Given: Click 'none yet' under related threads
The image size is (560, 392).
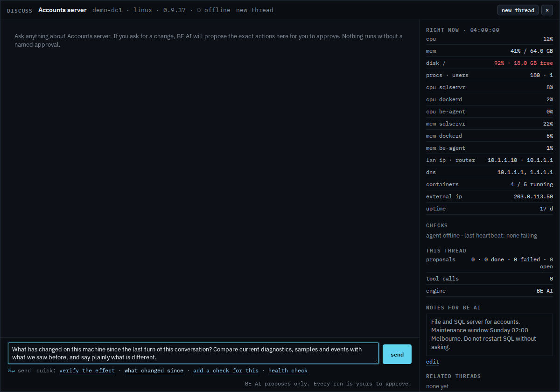Looking at the screenshot, I should pos(437,386).
